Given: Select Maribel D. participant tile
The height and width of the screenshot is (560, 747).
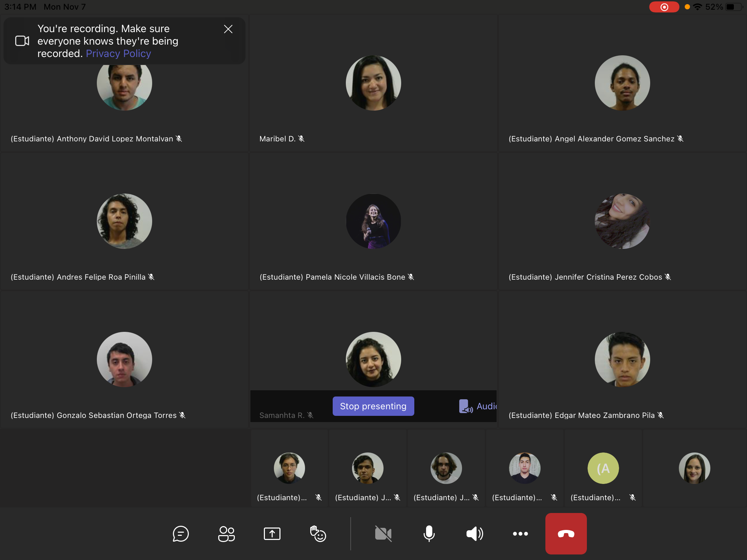Looking at the screenshot, I should pos(373,83).
